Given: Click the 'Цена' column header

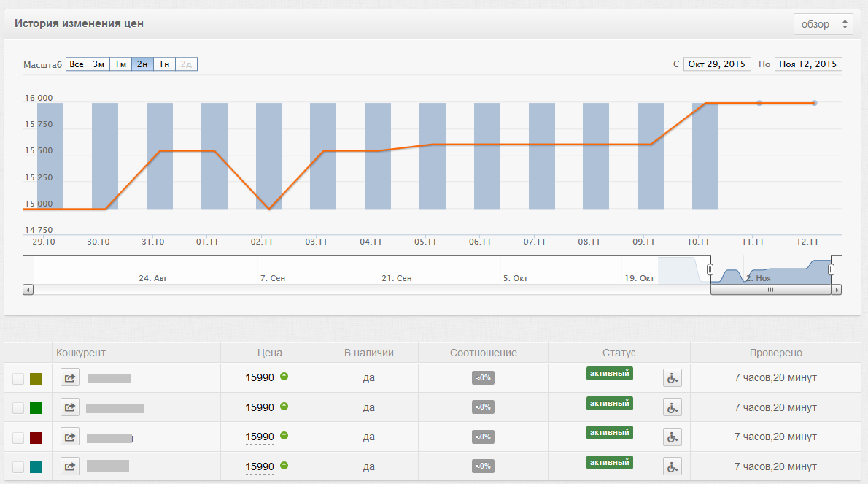Looking at the screenshot, I should [x=270, y=353].
